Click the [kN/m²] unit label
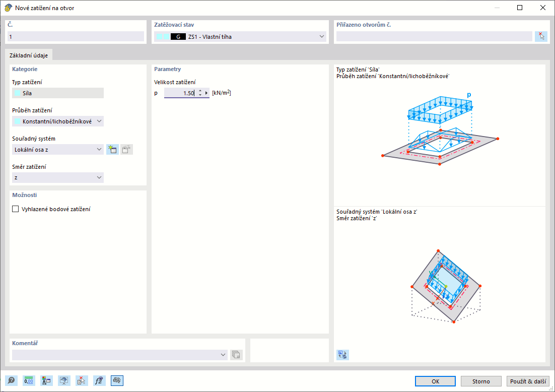Image resolution: width=555 pixels, height=392 pixels. pos(222,93)
